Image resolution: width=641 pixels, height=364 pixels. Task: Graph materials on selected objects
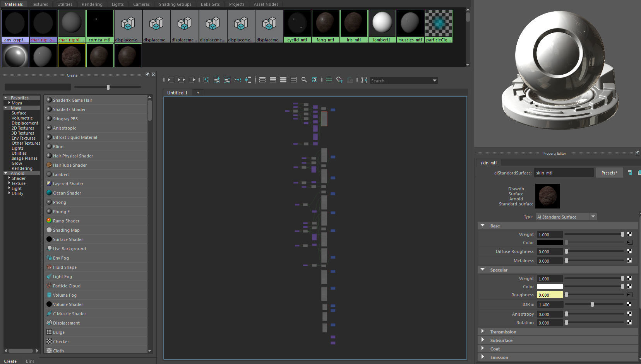248,80
